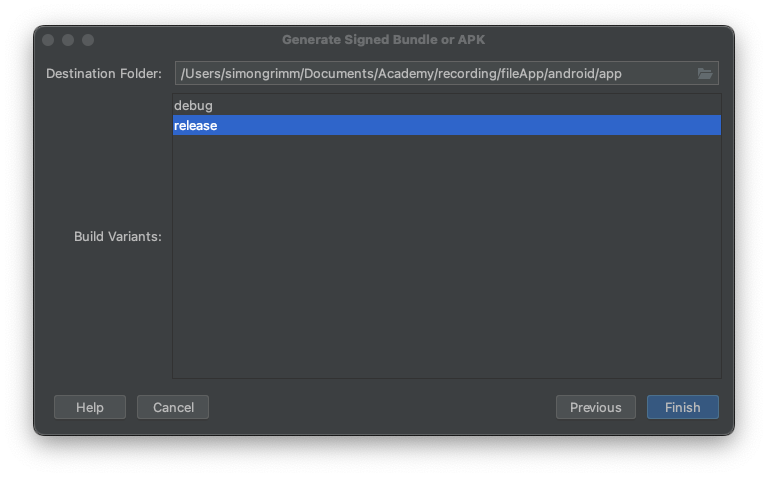Click the Destination Folder label

(104, 73)
